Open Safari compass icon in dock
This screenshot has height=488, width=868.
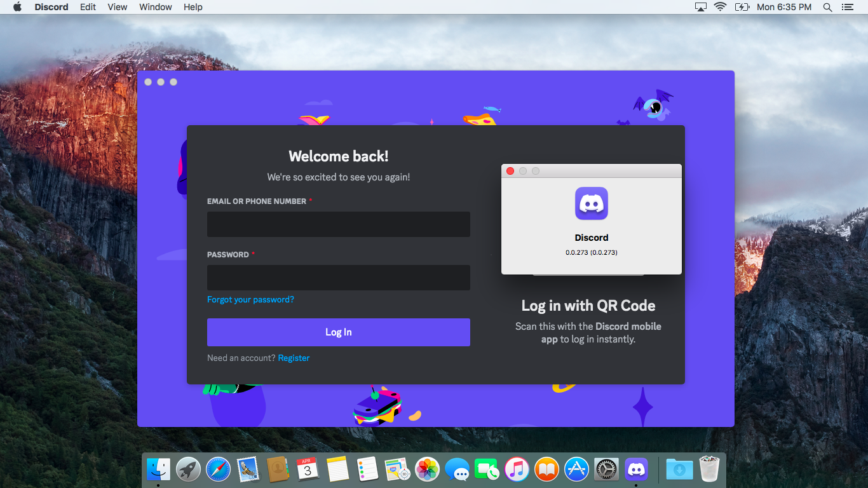point(218,470)
